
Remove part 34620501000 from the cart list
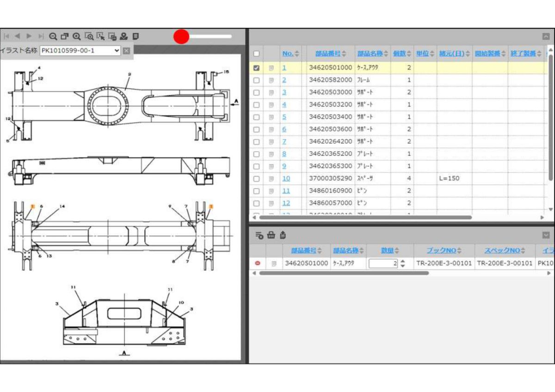click(258, 263)
